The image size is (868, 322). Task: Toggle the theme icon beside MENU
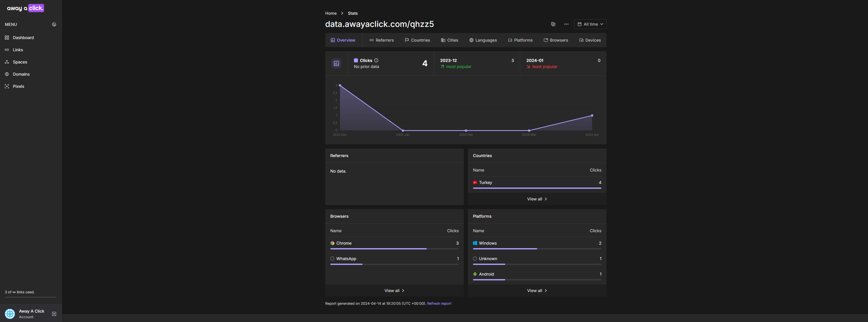click(54, 24)
